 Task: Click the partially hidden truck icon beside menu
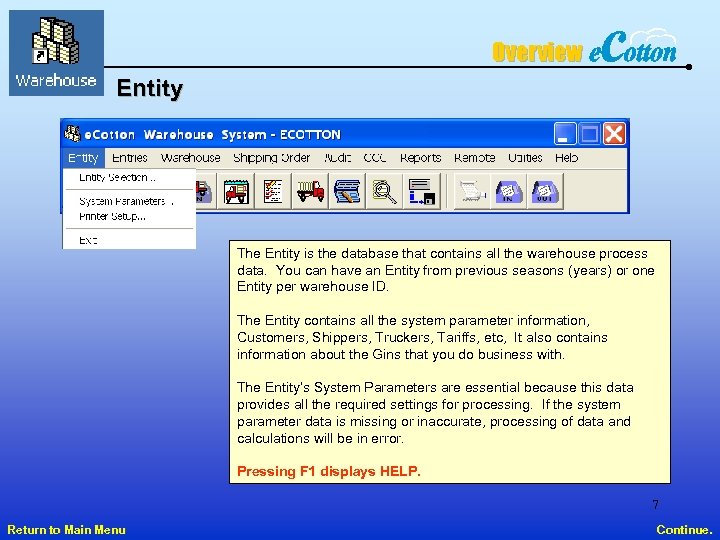pos(204,191)
